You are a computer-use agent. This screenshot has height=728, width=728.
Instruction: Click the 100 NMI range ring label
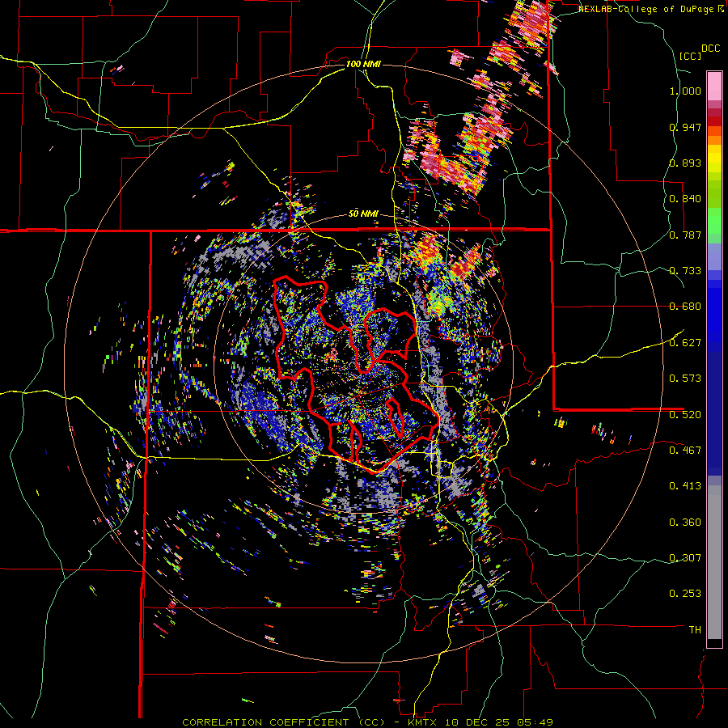click(x=363, y=64)
